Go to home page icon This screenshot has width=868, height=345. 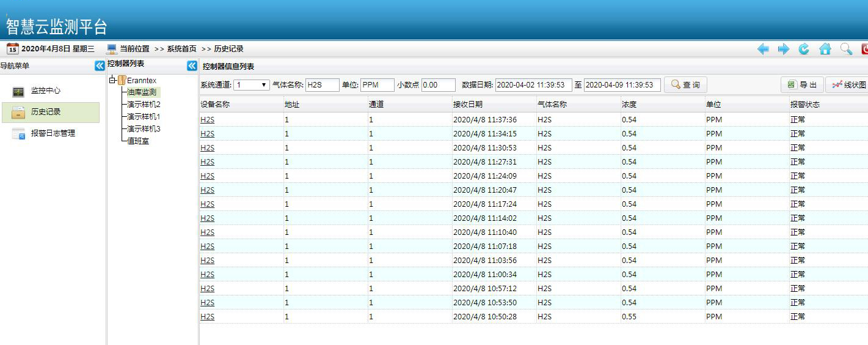pos(825,50)
